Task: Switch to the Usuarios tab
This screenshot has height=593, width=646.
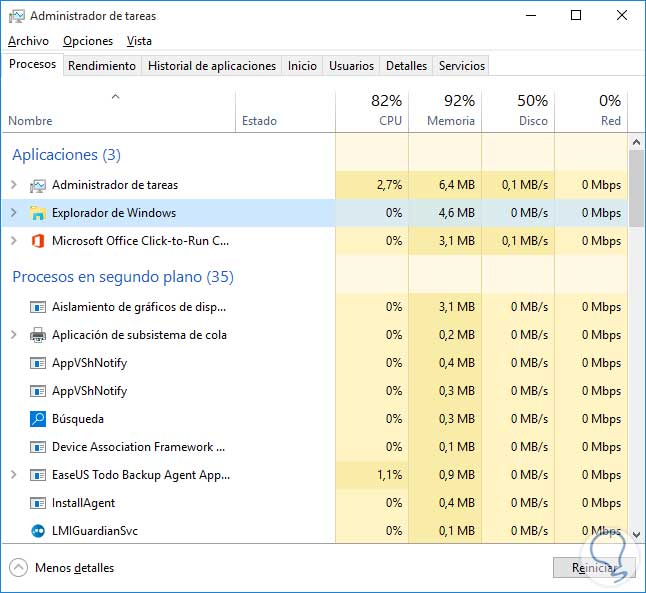Action: tap(351, 66)
